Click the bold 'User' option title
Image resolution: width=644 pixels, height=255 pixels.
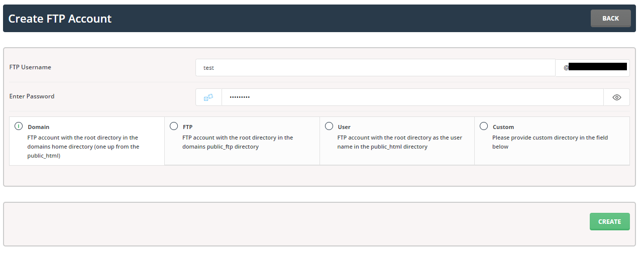[344, 127]
